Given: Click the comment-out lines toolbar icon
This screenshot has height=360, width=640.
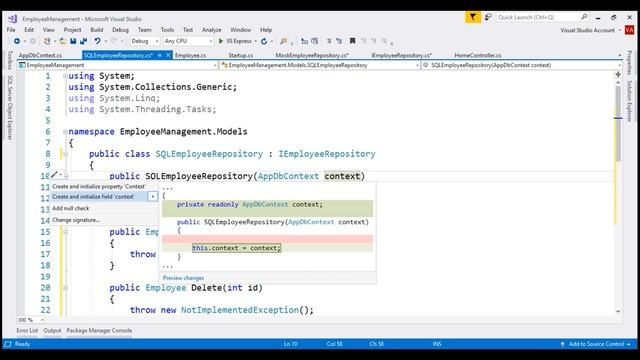Looking at the screenshot, I should point(304,41).
